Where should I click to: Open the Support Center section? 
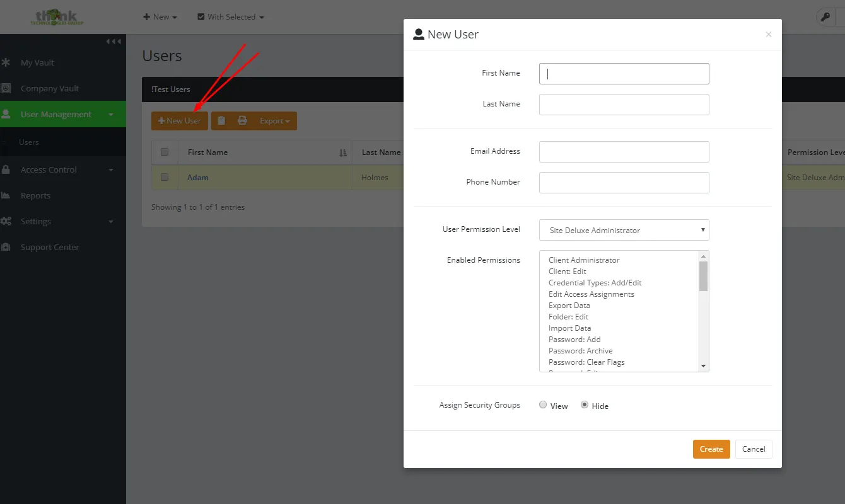coord(50,247)
